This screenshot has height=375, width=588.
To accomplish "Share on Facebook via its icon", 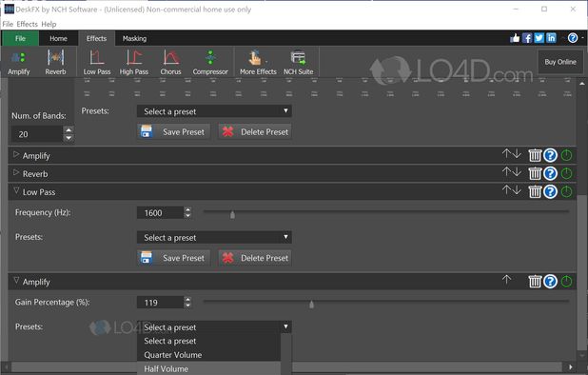I will coord(527,38).
